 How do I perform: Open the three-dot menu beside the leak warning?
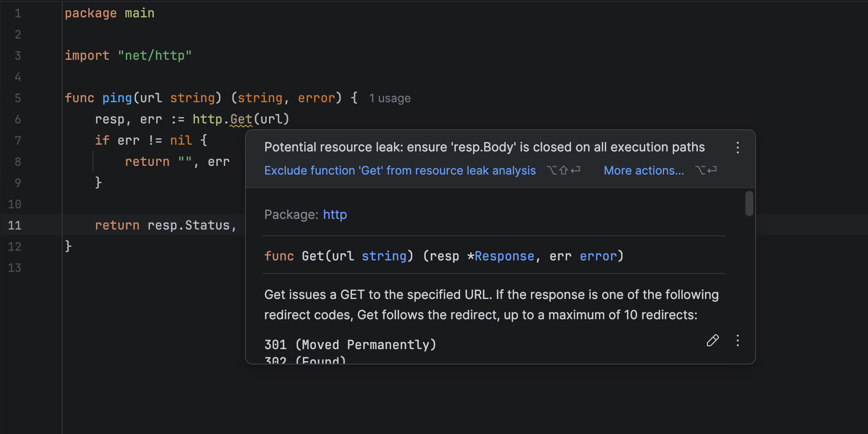[x=737, y=148]
